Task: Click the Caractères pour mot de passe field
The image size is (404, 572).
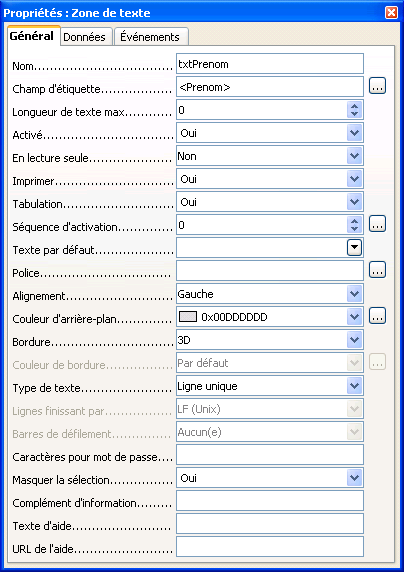Action: point(270,455)
